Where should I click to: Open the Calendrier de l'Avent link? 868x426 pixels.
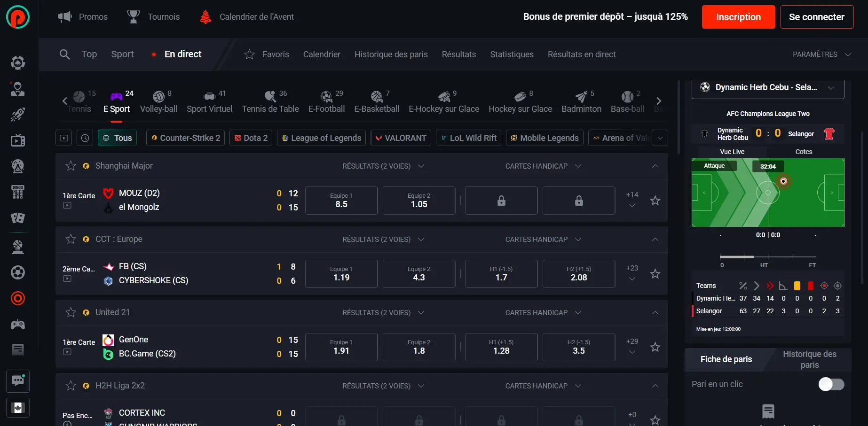coord(246,17)
